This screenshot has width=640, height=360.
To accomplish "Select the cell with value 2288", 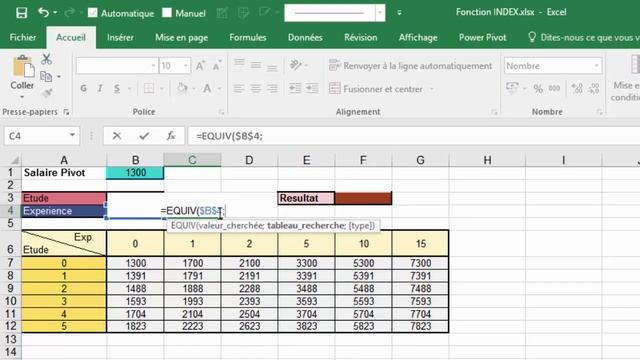I will click(249, 289).
